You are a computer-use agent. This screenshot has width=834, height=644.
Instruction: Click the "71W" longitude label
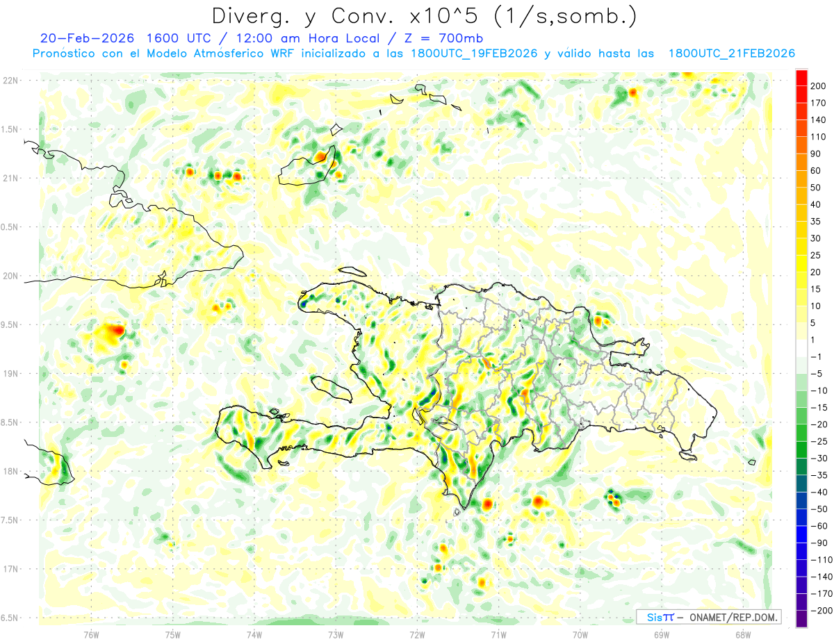tap(499, 634)
